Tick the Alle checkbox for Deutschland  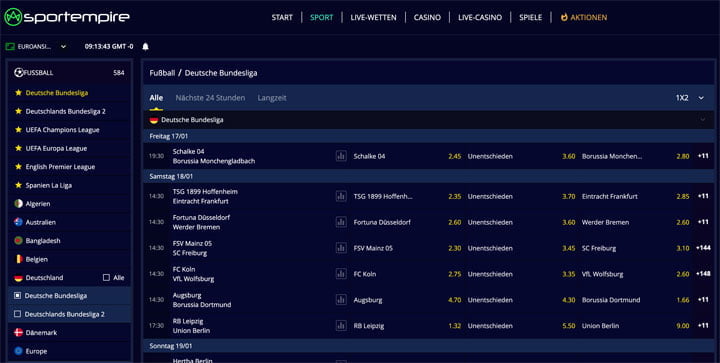(107, 278)
